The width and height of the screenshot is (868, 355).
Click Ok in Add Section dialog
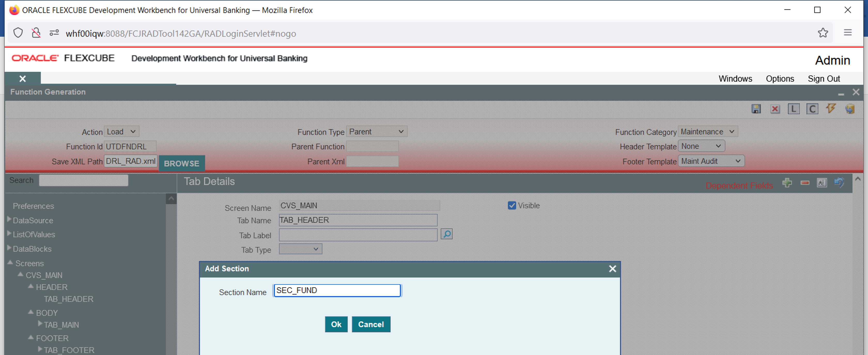(x=336, y=324)
